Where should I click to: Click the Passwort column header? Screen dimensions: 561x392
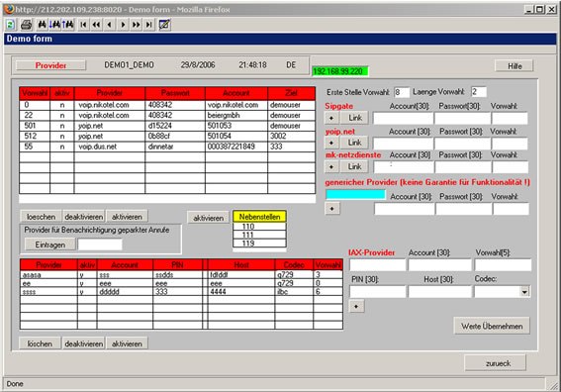pyautogui.click(x=175, y=93)
